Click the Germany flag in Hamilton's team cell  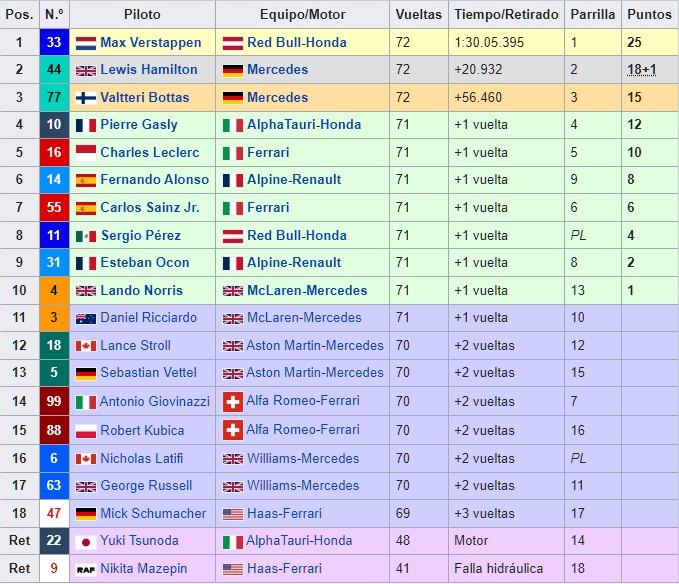233,71
